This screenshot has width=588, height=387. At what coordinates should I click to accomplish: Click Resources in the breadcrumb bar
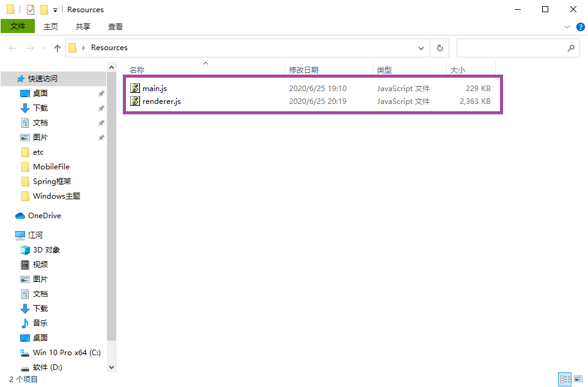click(x=109, y=47)
